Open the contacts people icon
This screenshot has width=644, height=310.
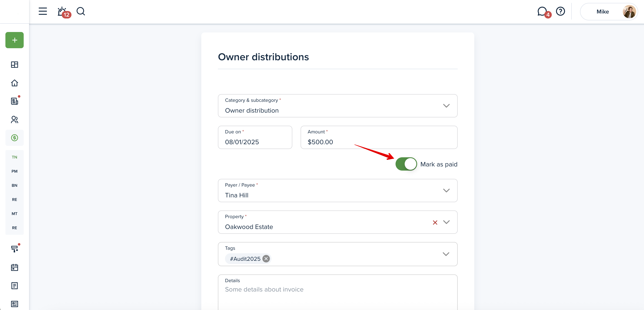pos(15,119)
